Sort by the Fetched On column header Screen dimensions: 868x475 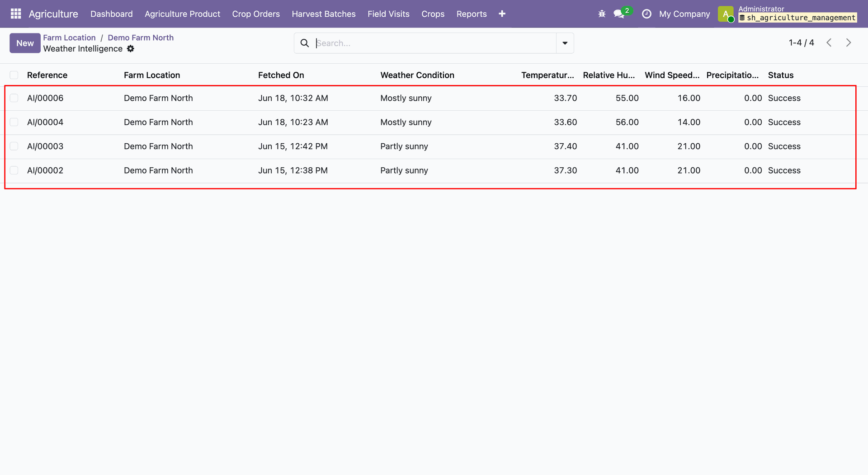[281, 75]
